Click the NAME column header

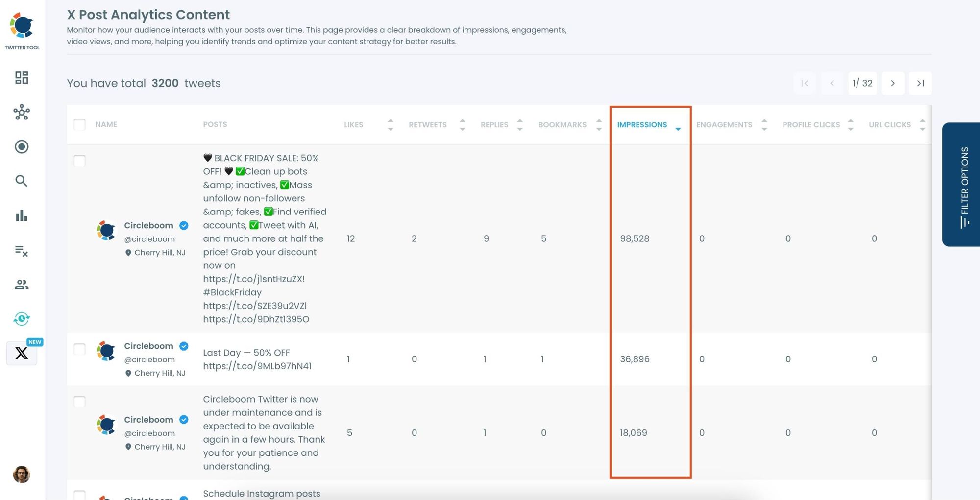(106, 124)
